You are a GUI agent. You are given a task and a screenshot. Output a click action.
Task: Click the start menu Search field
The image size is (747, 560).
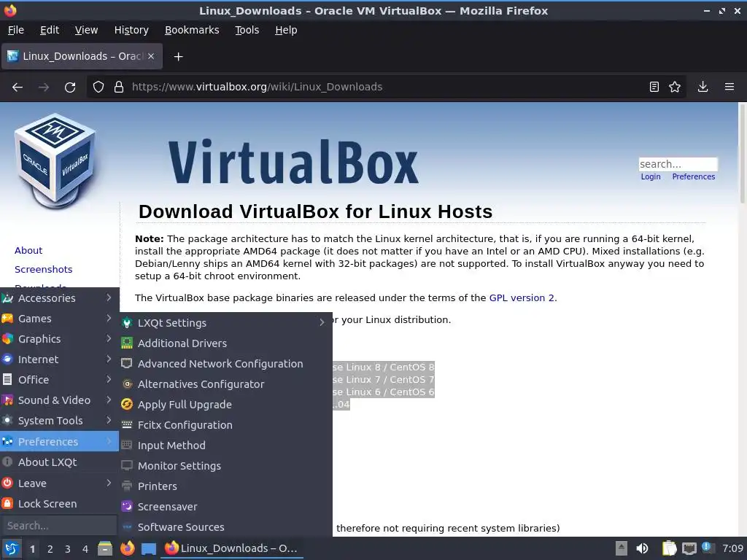point(58,526)
